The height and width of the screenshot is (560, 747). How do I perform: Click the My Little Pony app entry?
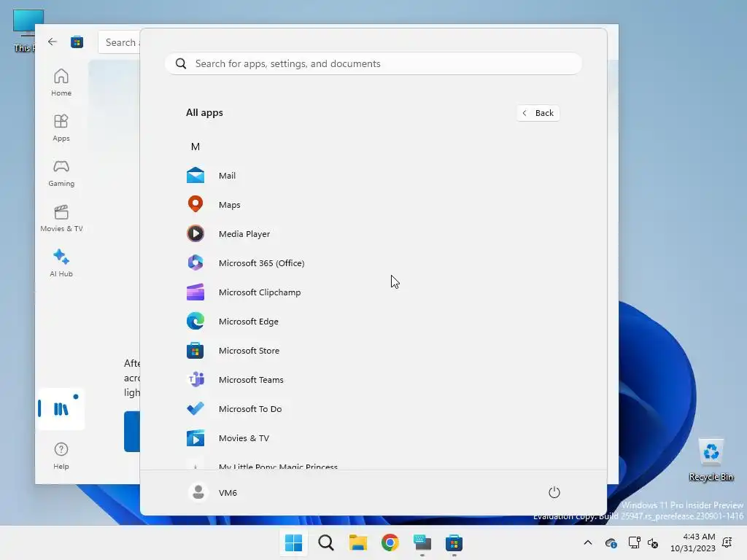[x=262, y=466]
